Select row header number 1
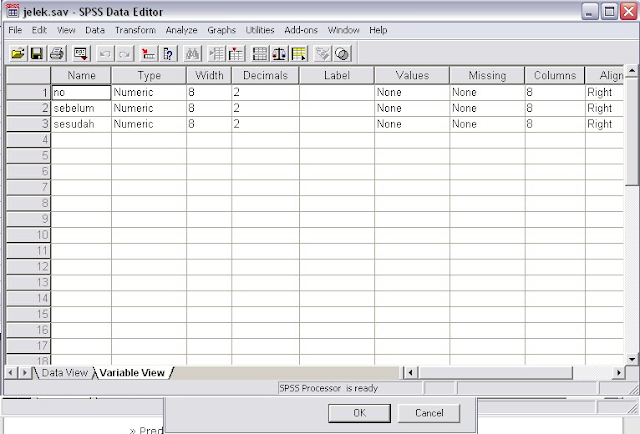This screenshot has width=640, height=434. click(x=29, y=93)
